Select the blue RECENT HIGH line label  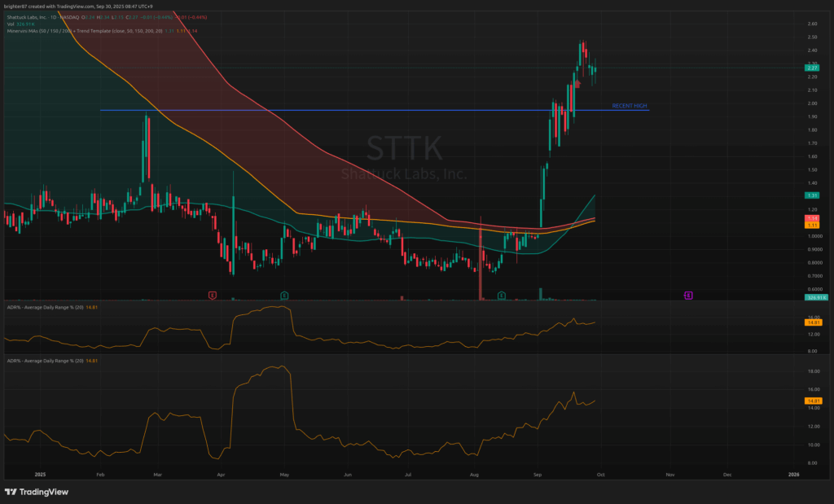pyautogui.click(x=630, y=106)
